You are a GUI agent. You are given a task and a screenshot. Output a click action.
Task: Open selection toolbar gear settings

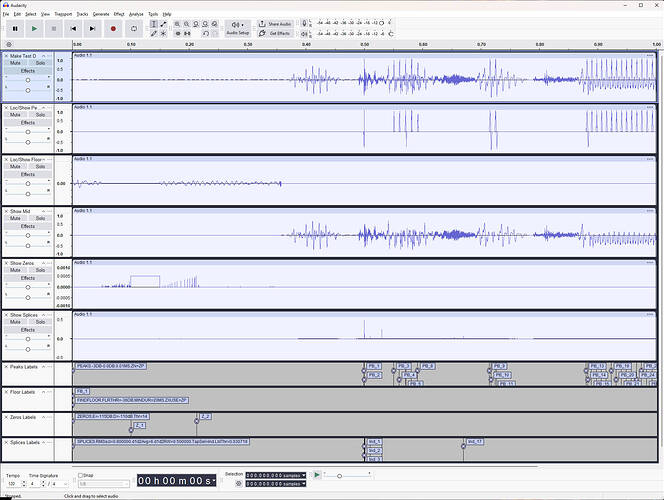238,483
